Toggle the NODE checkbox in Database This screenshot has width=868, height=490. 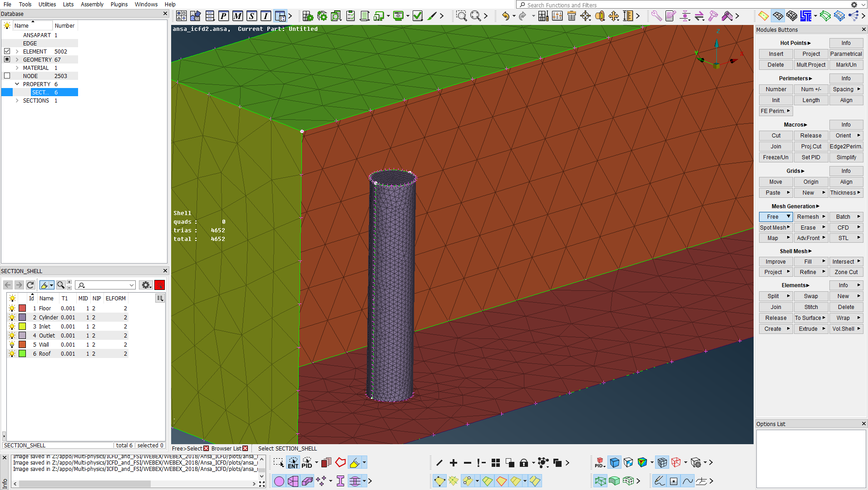click(x=7, y=76)
